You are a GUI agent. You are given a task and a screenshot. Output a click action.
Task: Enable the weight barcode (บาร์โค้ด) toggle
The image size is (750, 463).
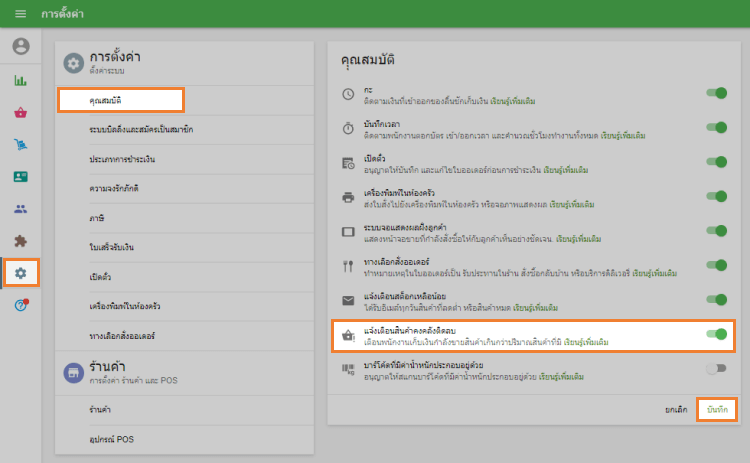[716, 369]
